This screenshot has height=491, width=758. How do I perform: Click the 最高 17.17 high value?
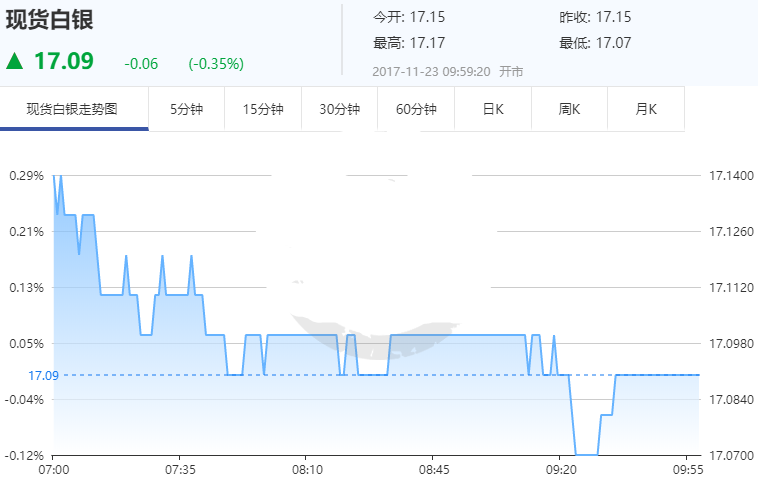409,43
